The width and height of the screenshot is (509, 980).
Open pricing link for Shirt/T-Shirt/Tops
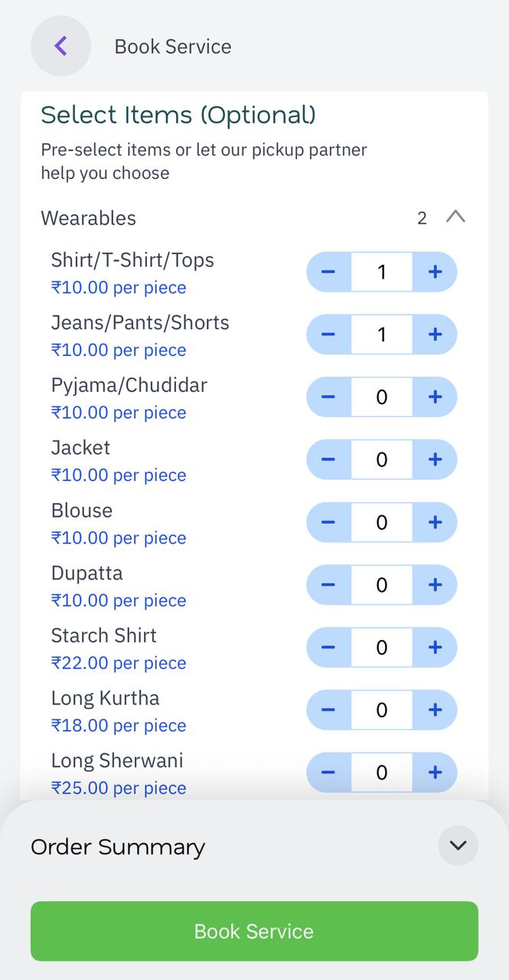pyautogui.click(x=118, y=287)
